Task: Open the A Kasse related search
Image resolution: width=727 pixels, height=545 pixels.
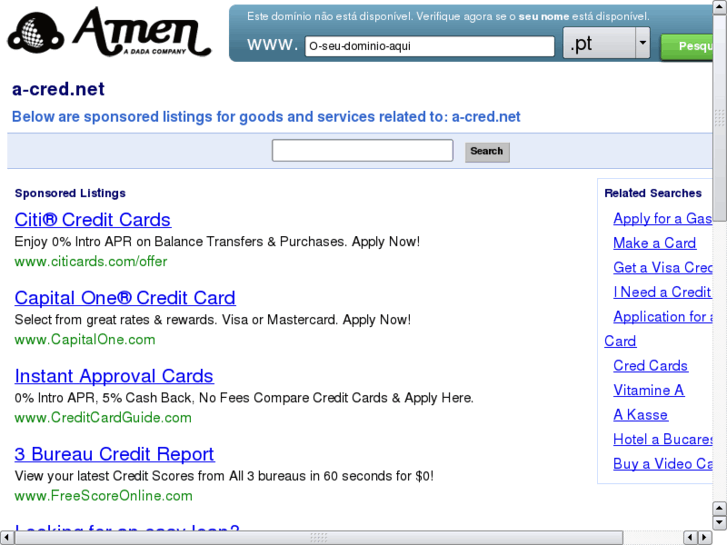Action: (x=641, y=415)
